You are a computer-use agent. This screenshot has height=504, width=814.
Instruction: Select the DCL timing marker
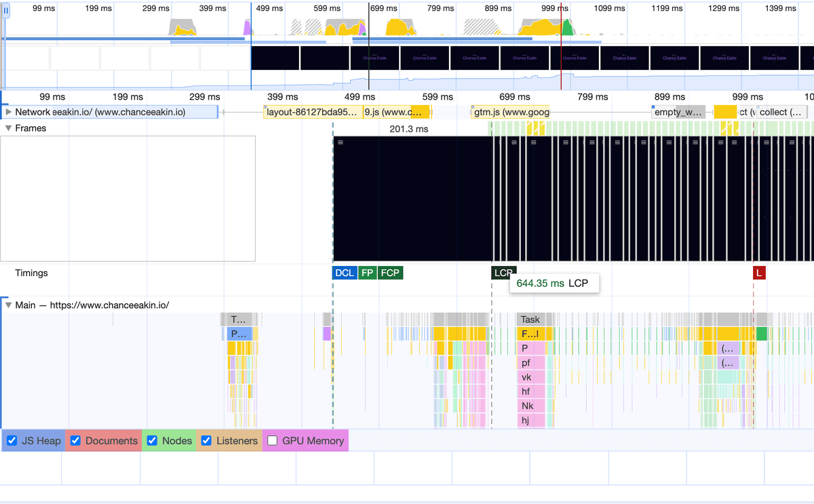point(345,273)
